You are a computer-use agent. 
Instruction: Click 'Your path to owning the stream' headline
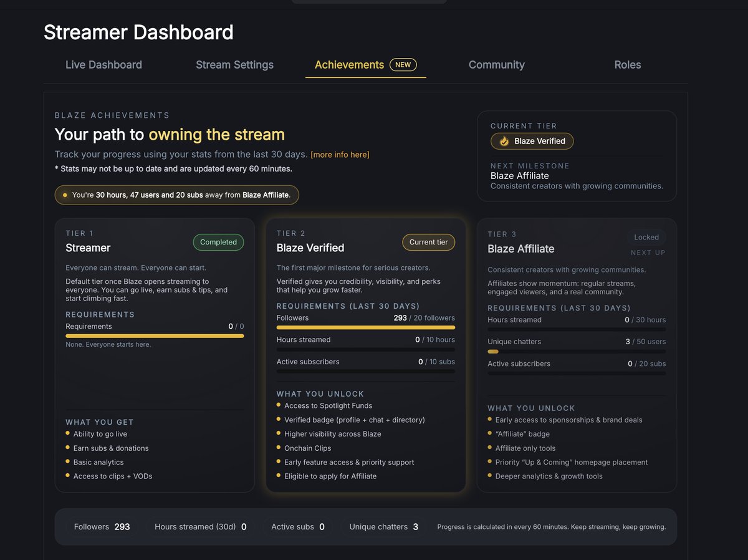170,135
